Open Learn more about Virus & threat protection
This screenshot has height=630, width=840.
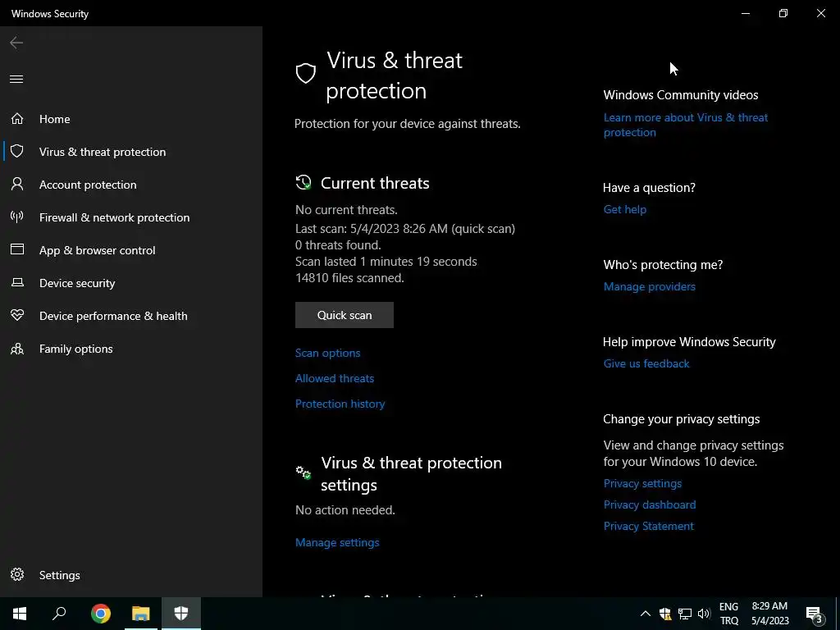point(686,125)
